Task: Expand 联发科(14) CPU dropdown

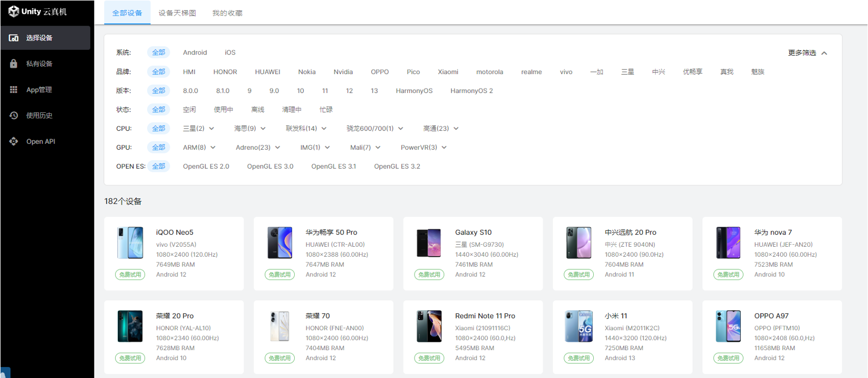Action: [x=306, y=128]
